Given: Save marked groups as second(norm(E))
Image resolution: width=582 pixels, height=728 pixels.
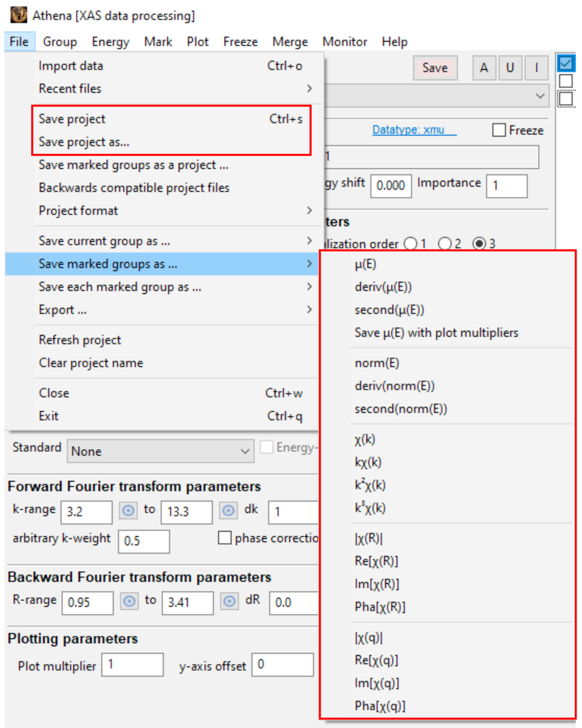Looking at the screenshot, I should tap(448, 409).
